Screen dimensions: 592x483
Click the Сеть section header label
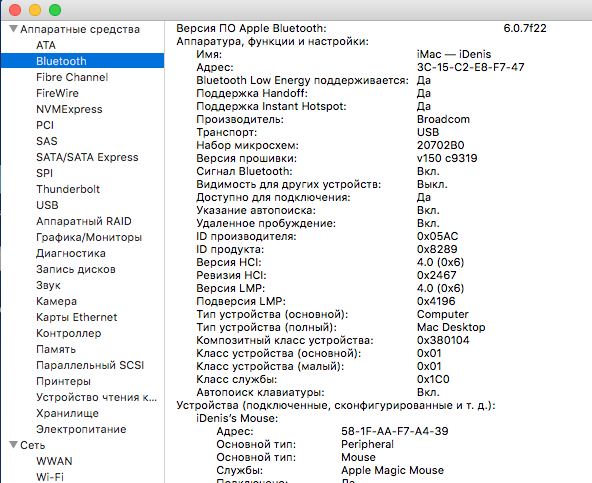pyautogui.click(x=32, y=445)
